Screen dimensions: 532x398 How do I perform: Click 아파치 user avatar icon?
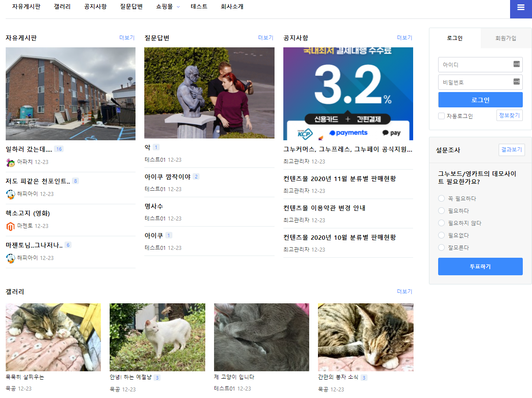click(11, 162)
